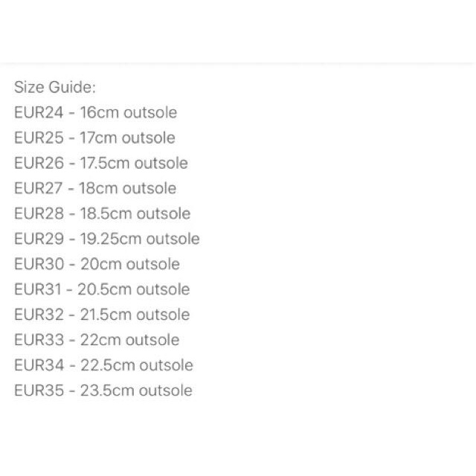Select the EUR27 size label
This screenshot has height=476, width=476.
[39, 189]
